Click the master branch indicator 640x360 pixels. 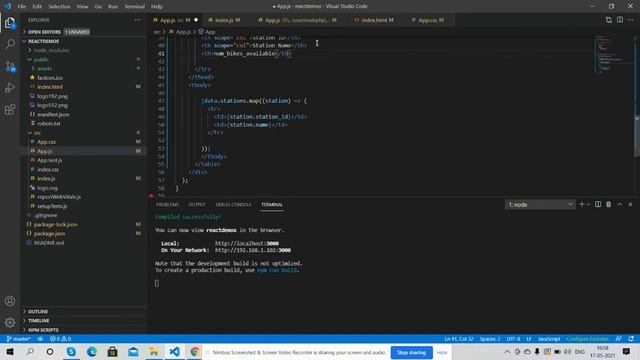(18, 339)
